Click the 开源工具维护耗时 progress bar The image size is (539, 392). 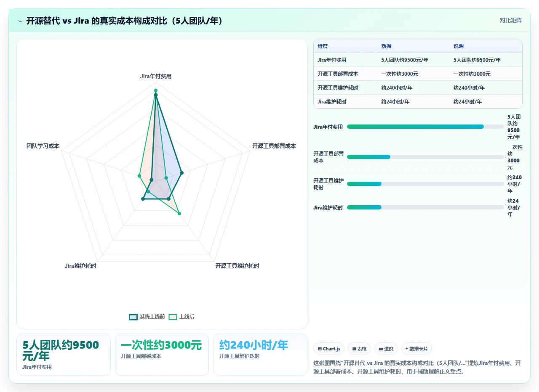tap(425, 184)
